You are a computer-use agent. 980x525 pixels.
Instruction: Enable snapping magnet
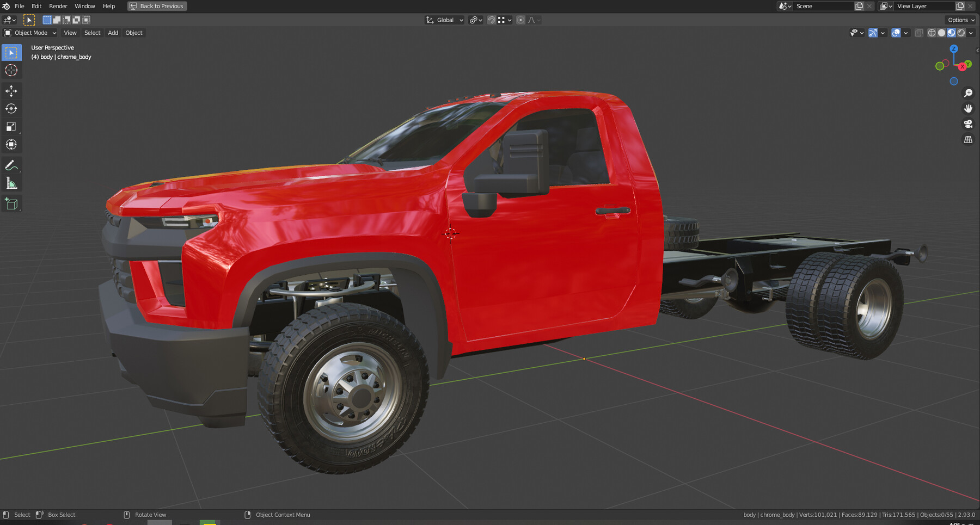[x=492, y=20]
